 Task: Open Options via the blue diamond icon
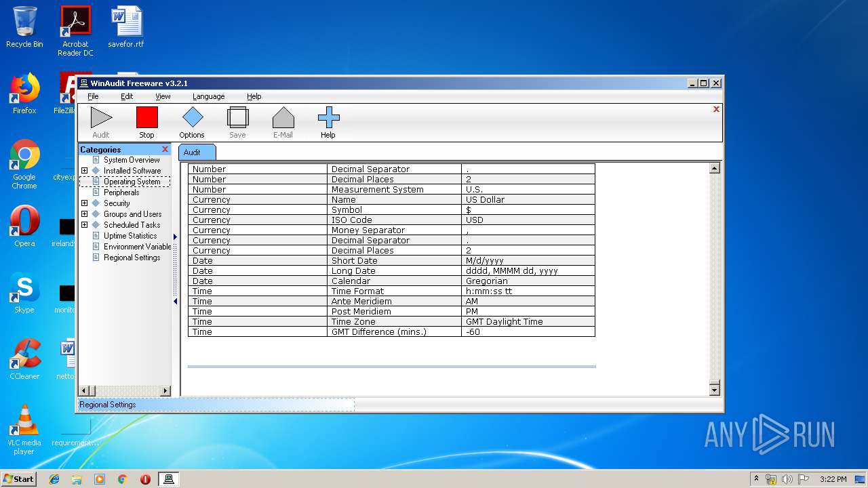point(192,118)
